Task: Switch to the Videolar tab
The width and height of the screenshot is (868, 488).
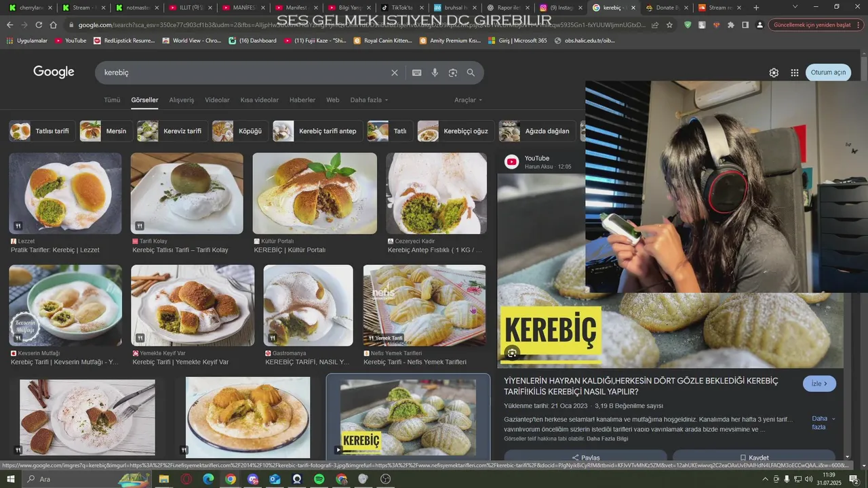Action: (217, 100)
